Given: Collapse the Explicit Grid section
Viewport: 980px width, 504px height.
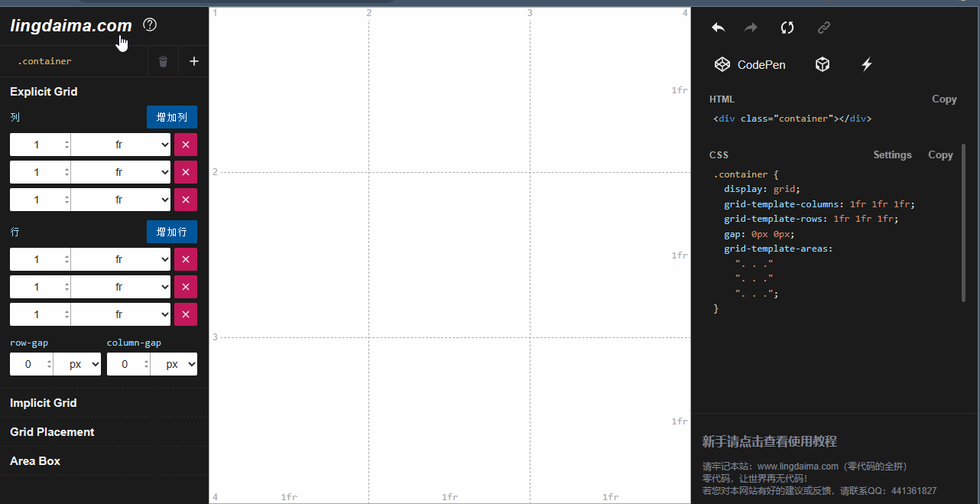Looking at the screenshot, I should tap(44, 92).
